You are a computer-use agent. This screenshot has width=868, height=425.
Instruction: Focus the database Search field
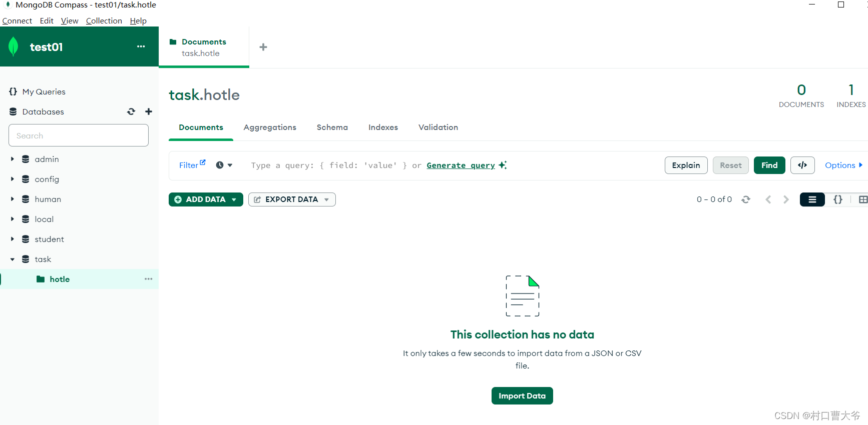click(79, 135)
